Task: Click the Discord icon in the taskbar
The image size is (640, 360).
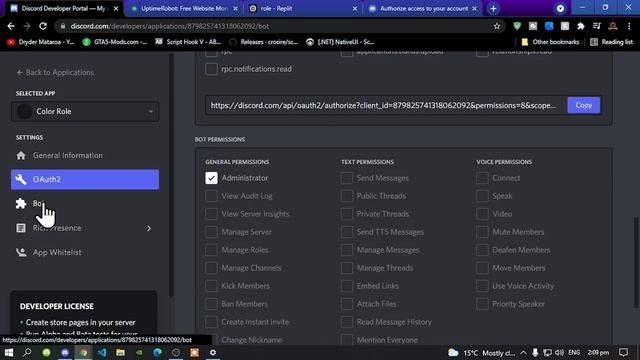Action: point(65,352)
